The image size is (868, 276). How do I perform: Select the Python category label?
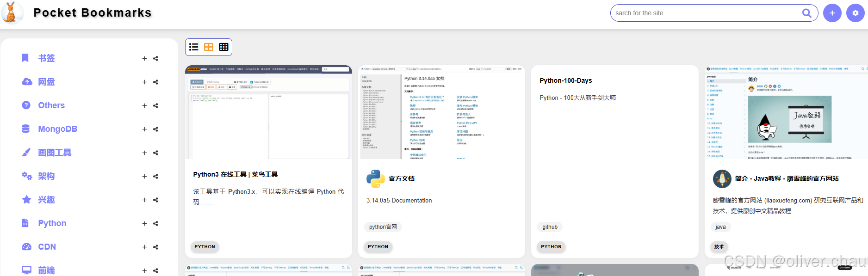(x=52, y=223)
